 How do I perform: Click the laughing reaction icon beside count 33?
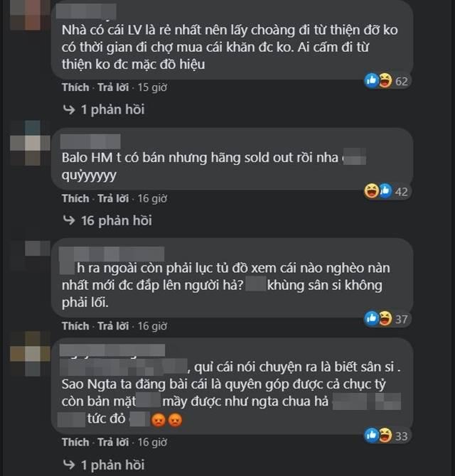(x=385, y=436)
